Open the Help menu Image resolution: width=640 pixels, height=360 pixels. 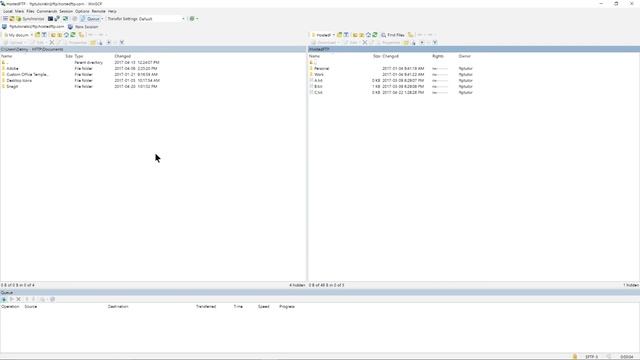tap(112, 11)
